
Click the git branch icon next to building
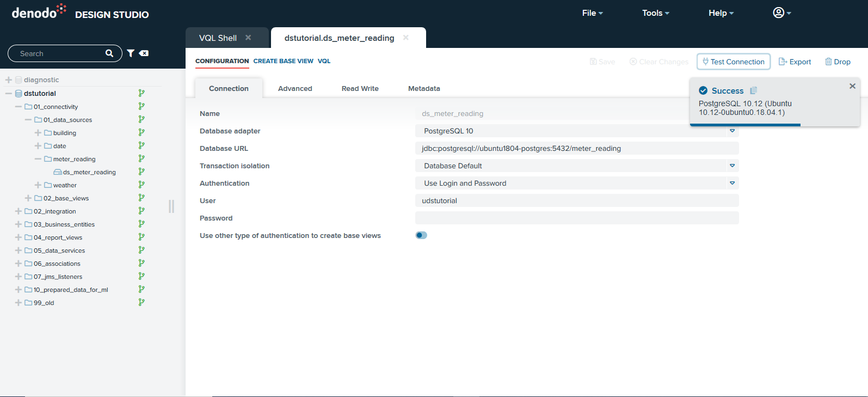[141, 132]
